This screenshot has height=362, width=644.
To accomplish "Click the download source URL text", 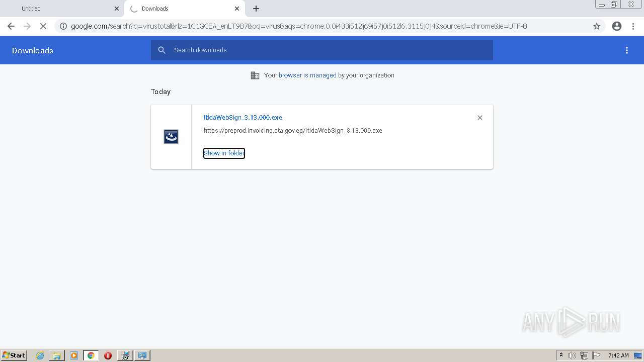I will 293,131.
